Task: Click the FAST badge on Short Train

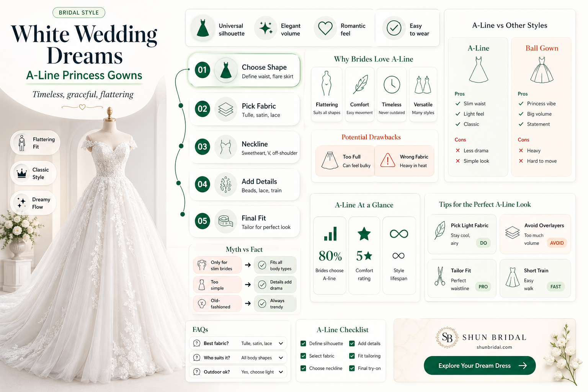Action: tap(555, 286)
